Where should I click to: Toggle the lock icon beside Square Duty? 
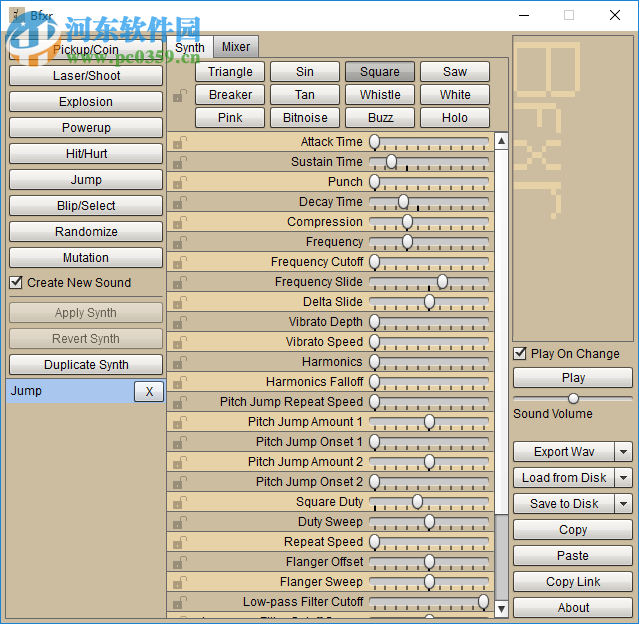[180, 502]
